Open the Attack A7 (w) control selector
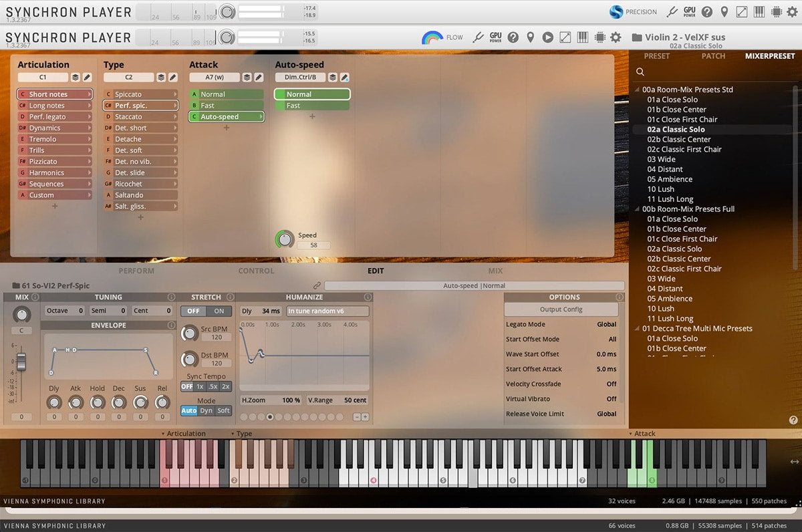The width and height of the screenshot is (802, 532). (214, 78)
